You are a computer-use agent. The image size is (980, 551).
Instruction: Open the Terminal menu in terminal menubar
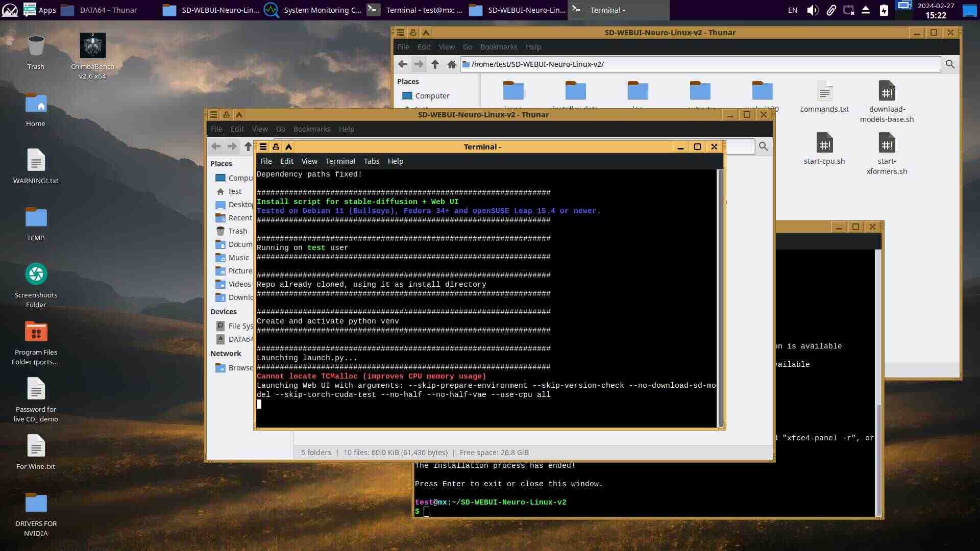(x=340, y=161)
